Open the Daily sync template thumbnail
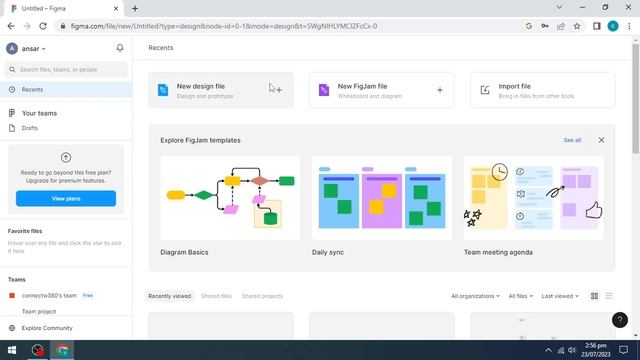Image resolution: width=640 pixels, height=360 pixels. click(382, 198)
